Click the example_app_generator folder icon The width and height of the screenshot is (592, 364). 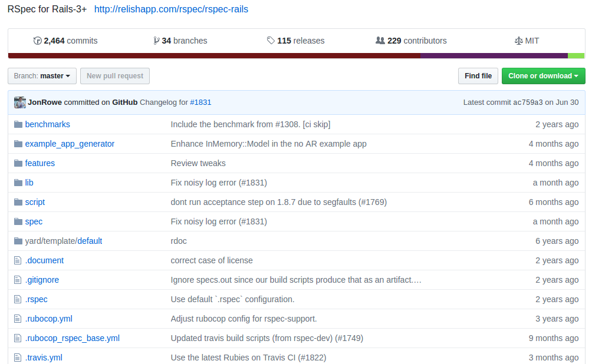point(18,144)
